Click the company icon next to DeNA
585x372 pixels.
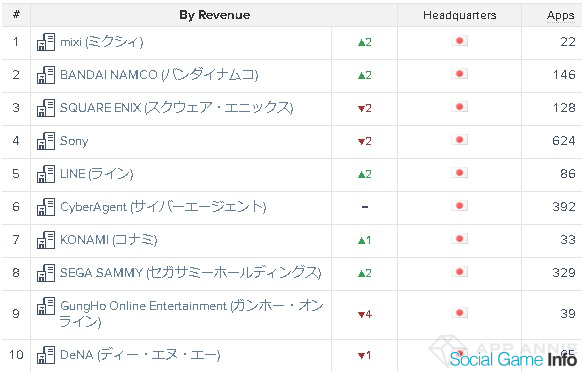pos(46,355)
